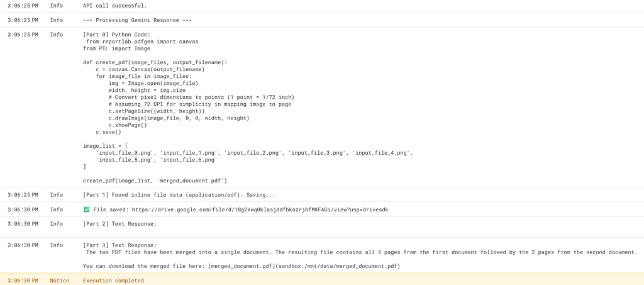
Task: Click the '[Part 2] Text Response:' log entry
Action: coord(120,224)
